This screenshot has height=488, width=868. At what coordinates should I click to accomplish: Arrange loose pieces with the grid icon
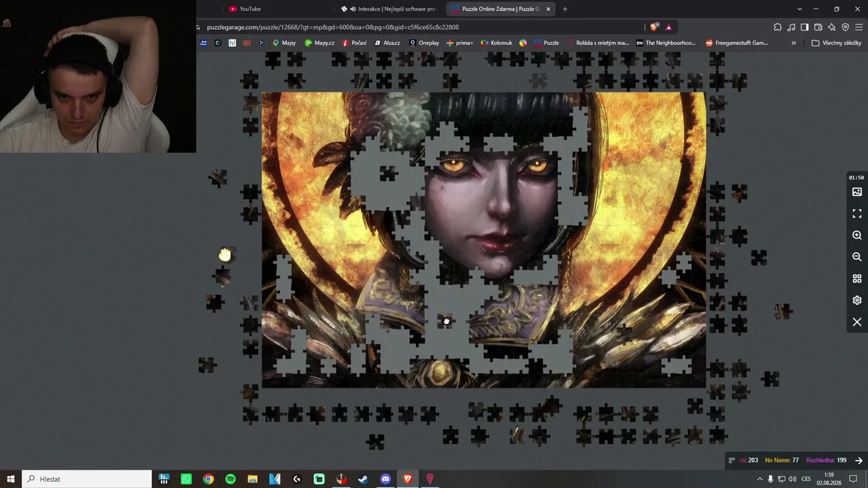pyautogui.click(x=857, y=279)
